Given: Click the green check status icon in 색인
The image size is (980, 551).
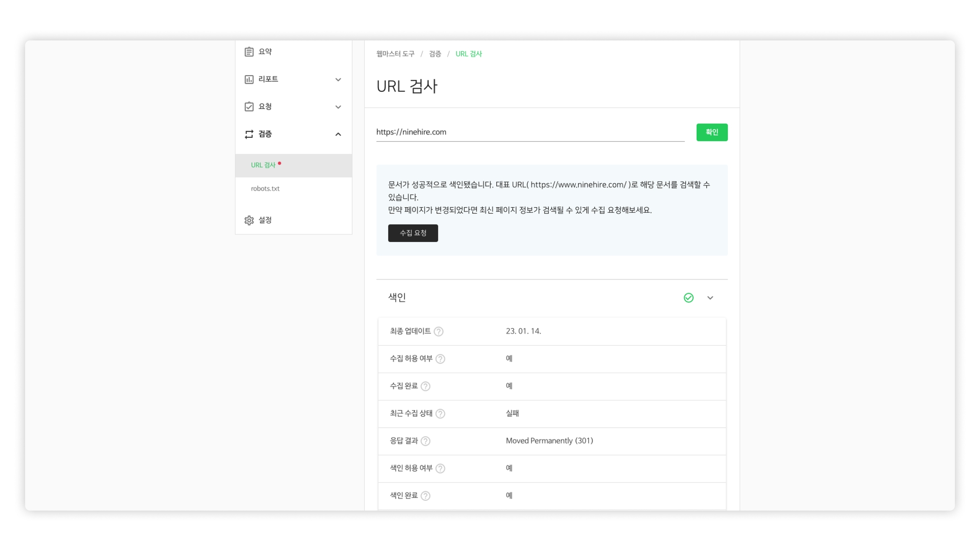Looking at the screenshot, I should (688, 298).
